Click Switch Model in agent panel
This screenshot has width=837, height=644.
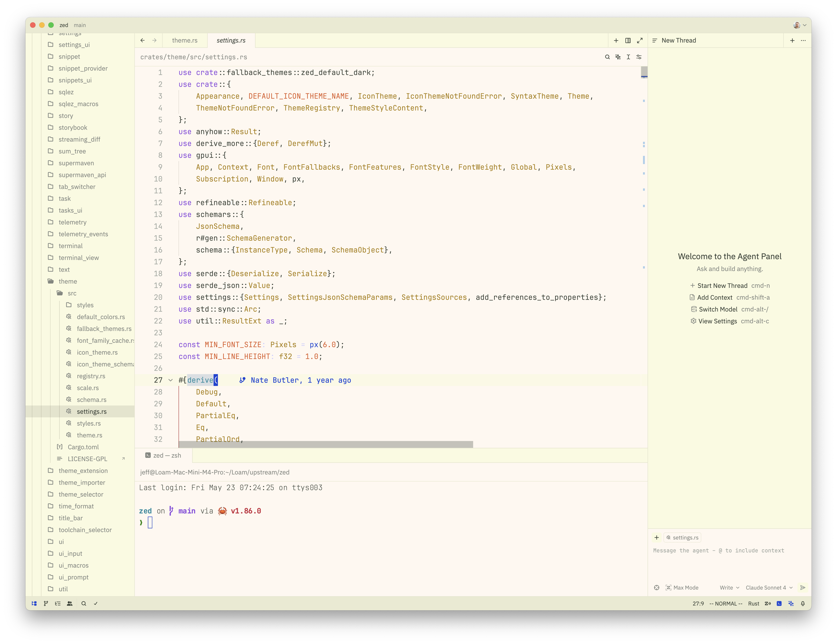pyautogui.click(x=730, y=309)
